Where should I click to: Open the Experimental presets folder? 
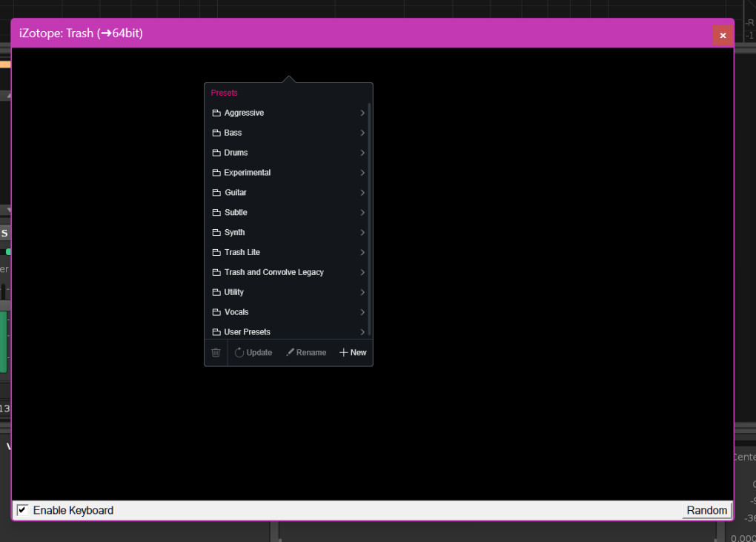pyautogui.click(x=288, y=173)
